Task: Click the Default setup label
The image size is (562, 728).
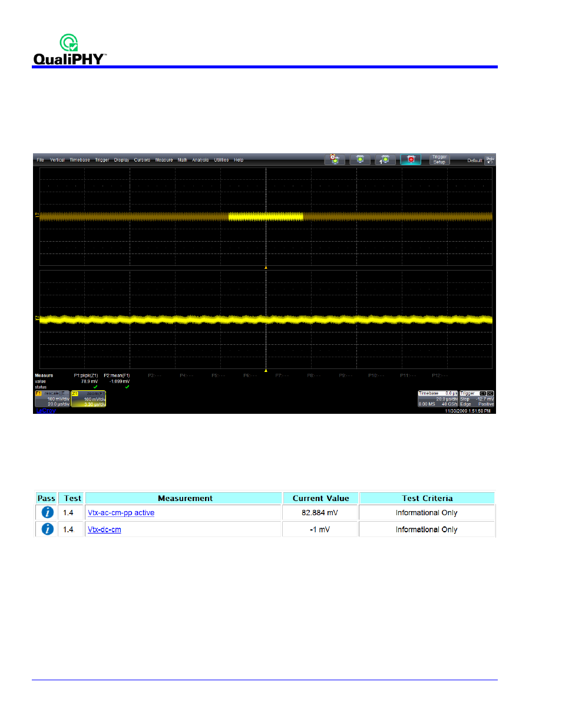Action: (475, 160)
